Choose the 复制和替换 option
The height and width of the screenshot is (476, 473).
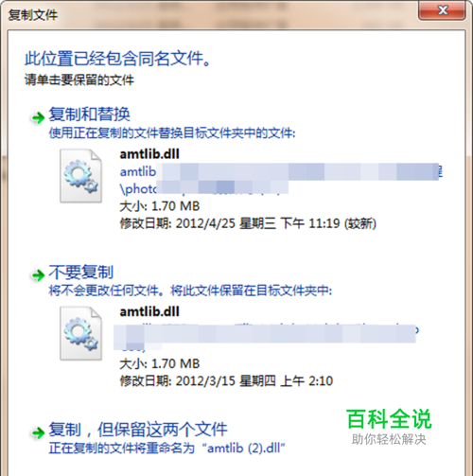pyautogui.click(x=90, y=115)
